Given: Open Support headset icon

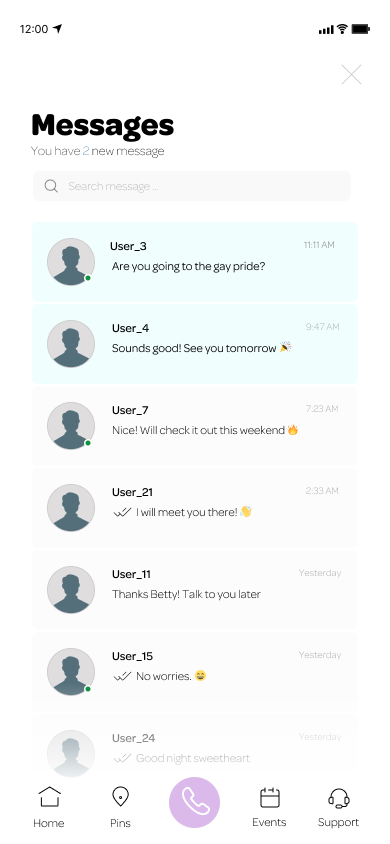Looking at the screenshot, I should [338, 807].
